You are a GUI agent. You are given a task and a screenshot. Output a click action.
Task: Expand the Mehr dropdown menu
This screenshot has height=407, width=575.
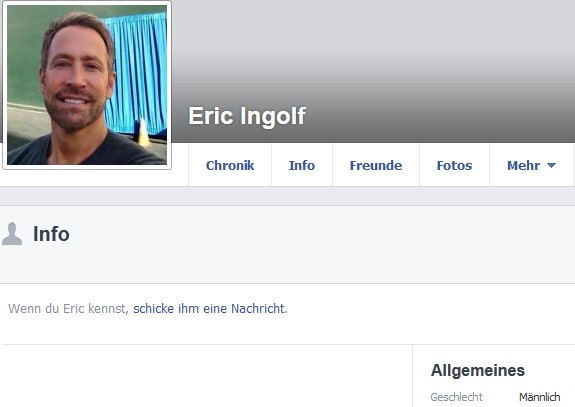pos(531,165)
